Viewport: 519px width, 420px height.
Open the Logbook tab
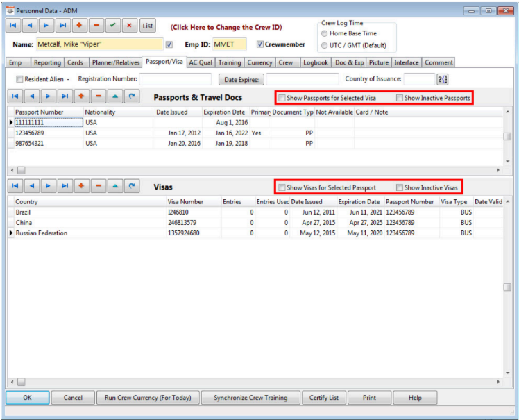pyautogui.click(x=316, y=62)
